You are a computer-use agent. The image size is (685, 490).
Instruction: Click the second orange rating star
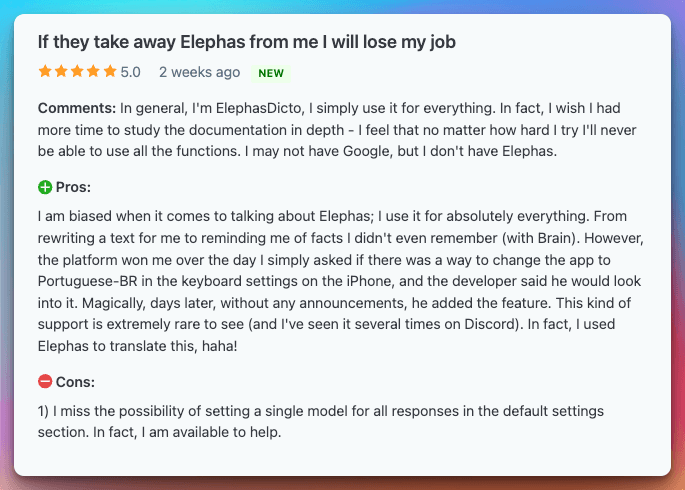61,71
